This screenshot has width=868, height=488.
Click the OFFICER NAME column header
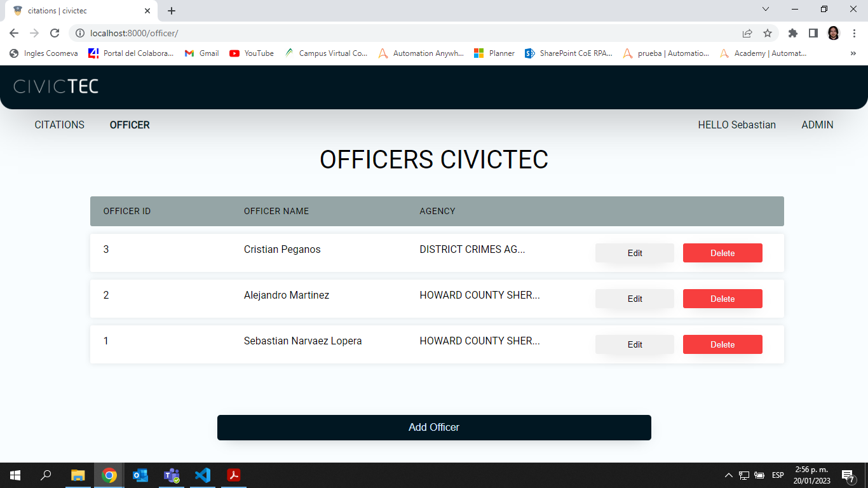coord(276,211)
